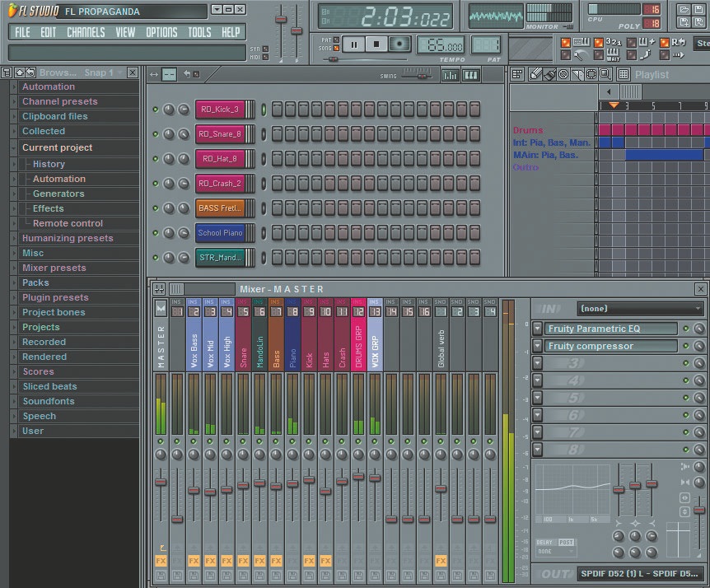The width and height of the screenshot is (710, 588).
Task: Click the browser reread structure icon
Action: coord(30,72)
